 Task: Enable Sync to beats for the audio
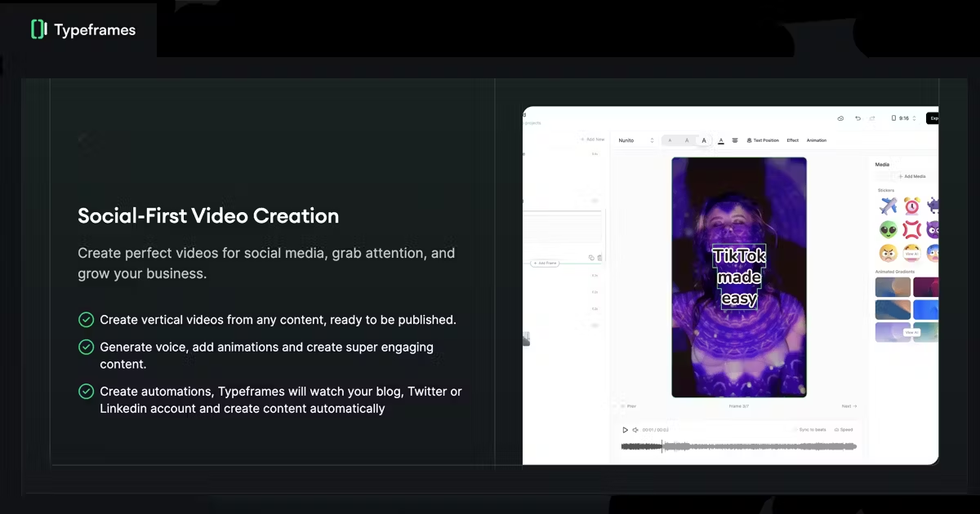tap(813, 430)
